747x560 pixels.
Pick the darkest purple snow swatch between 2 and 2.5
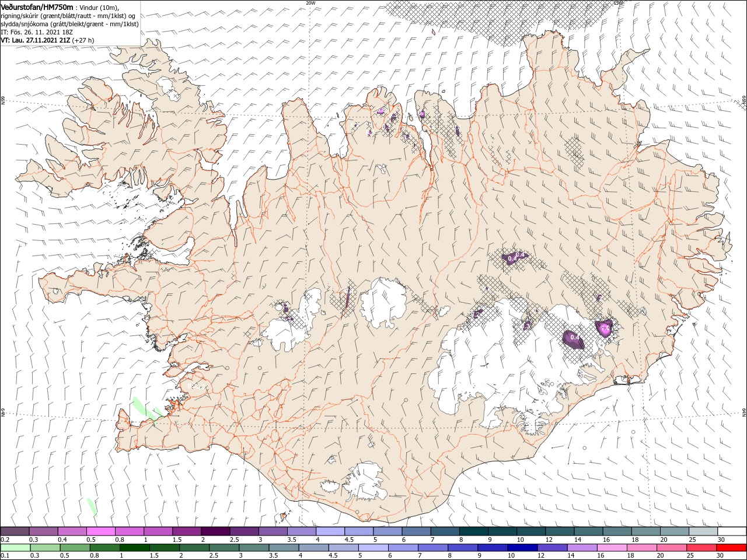point(215,531)
